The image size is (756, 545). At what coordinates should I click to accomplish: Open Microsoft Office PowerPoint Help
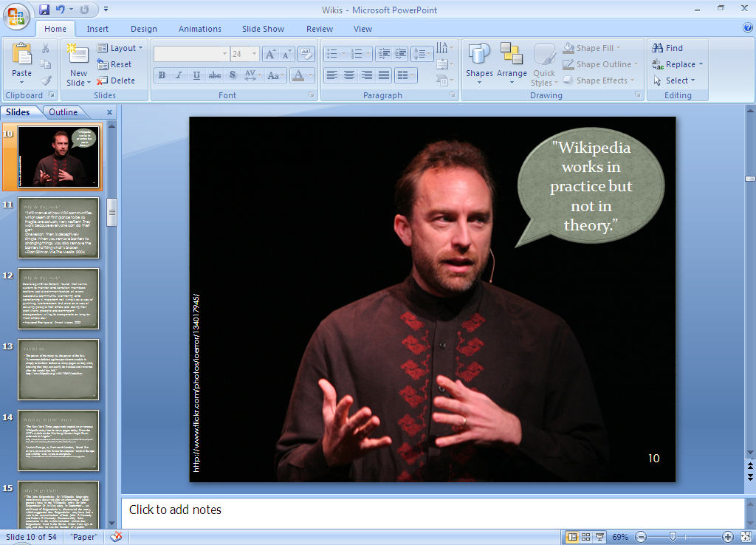click(748, 27)
